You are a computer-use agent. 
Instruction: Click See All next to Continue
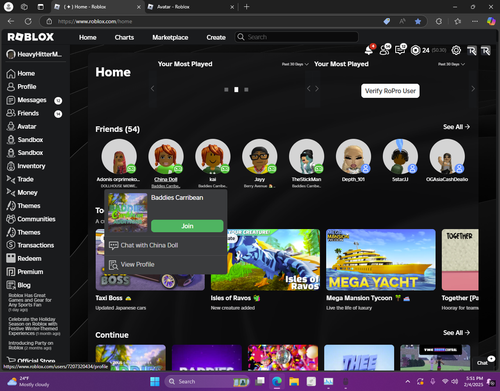(x=456, y=333)
